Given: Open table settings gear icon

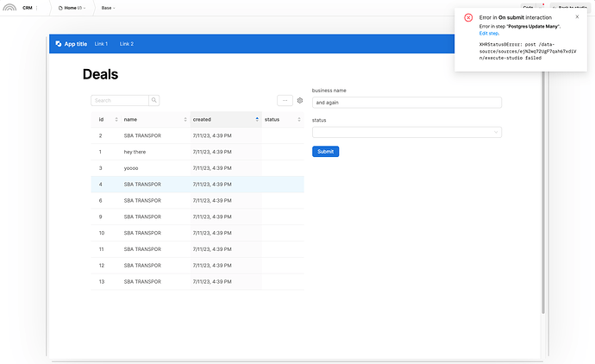Looking at the screenshot, I should 300,101.
